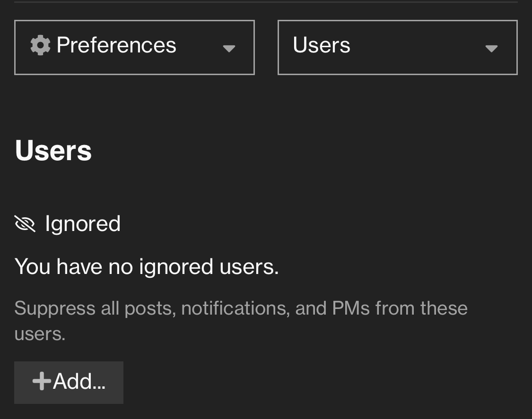The height and width of the screenshot is (419, 532).
Task: Click the Preferences gear icon
Action: tap(40, 45)
